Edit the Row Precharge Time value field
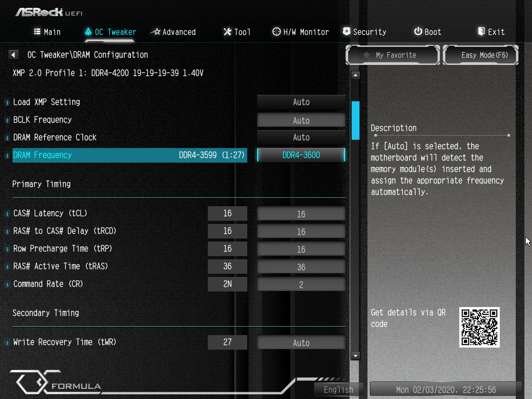 tap(301, 249)
